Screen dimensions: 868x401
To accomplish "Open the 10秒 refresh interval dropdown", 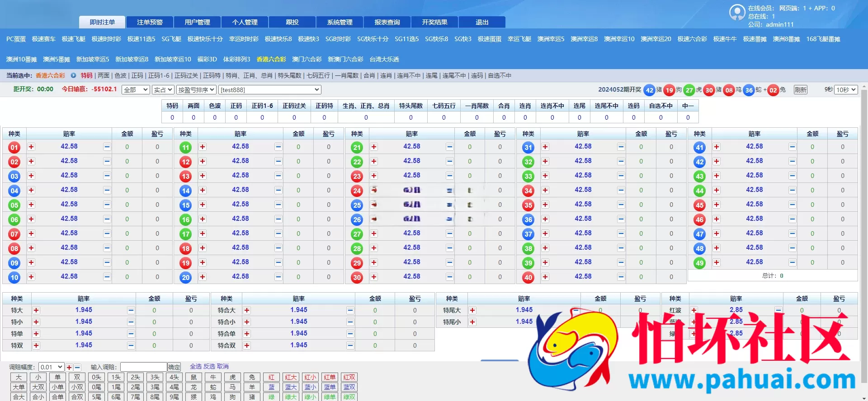I will coord(846,90).
